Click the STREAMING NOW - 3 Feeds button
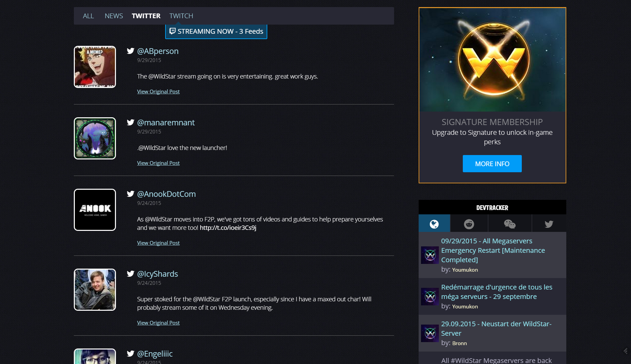 click(216, 31)
